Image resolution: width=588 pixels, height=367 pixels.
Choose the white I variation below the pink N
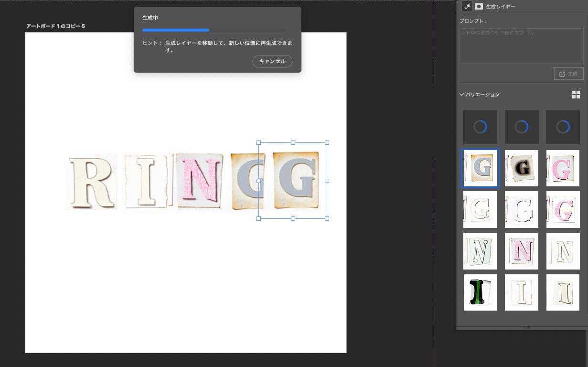tap(522, 292)
